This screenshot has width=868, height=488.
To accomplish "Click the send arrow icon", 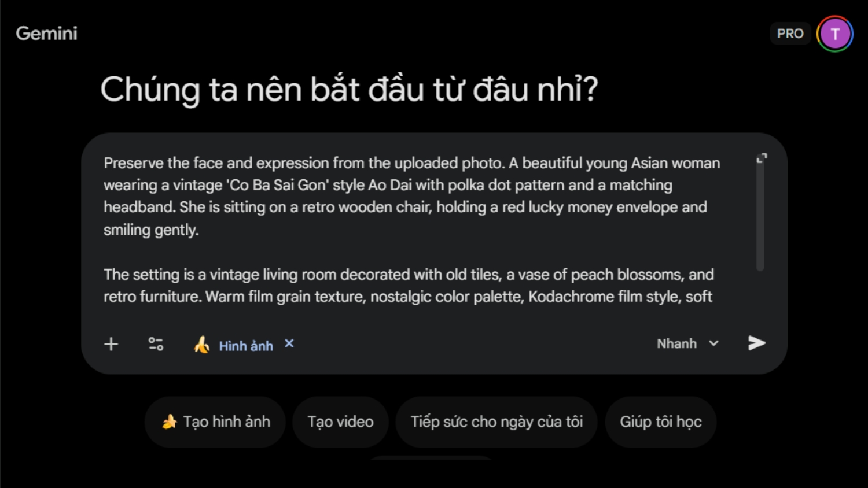I will point(756,343).
